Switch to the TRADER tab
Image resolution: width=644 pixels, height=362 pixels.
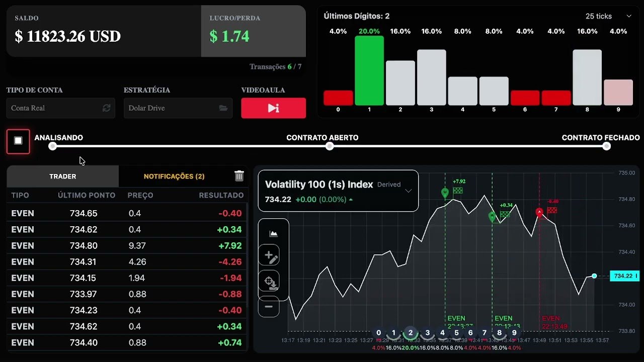[63, 176]
